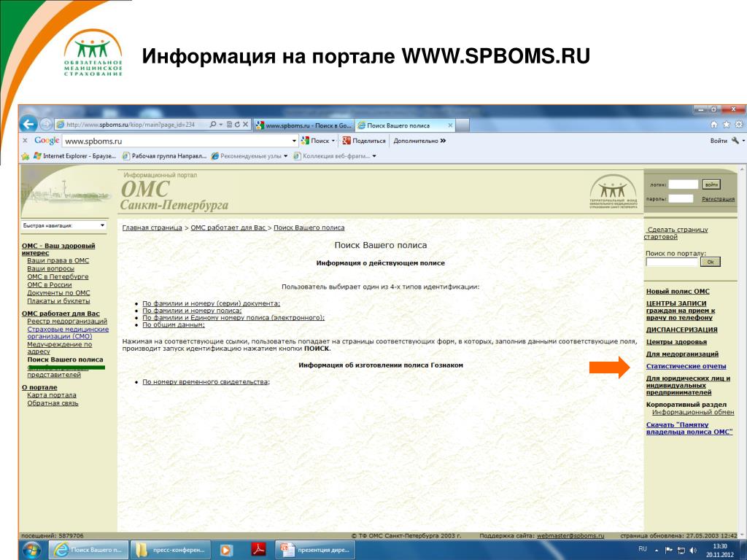Select the 'Поиск Вашего полиса' tab

point(400,125)
